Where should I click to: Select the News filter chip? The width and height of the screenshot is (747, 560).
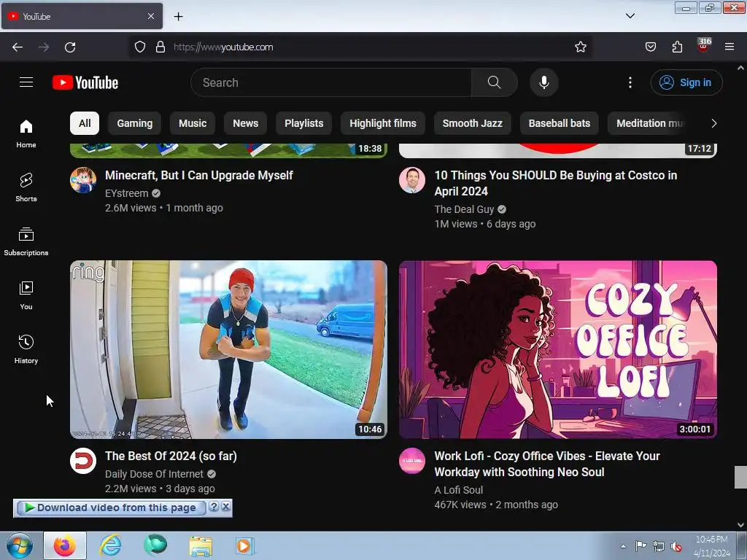pos(245,123)
